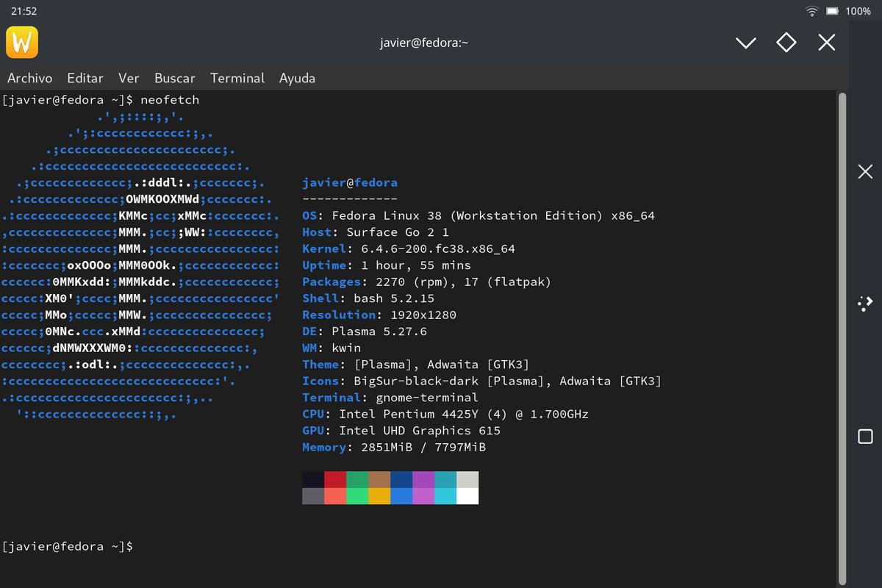Image resolution: width=882 pixels, height=588 pixels.
Task: Click the white swatch in the color palette
Action: pyautogui.click(x=467, y=496)
